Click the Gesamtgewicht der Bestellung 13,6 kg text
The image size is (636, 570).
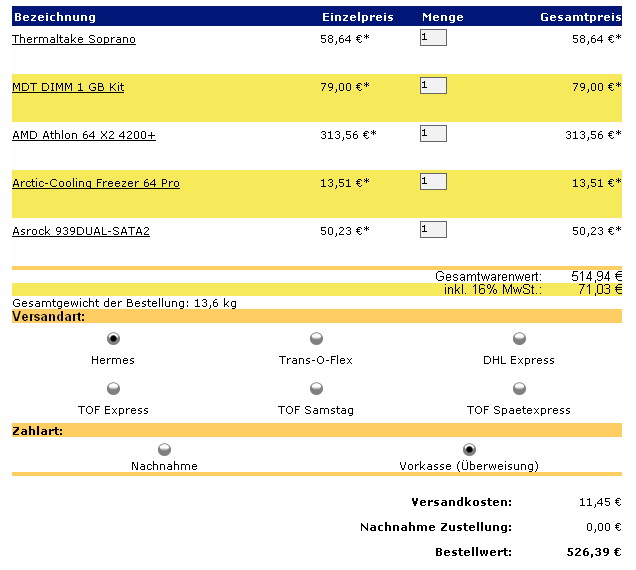125,303
